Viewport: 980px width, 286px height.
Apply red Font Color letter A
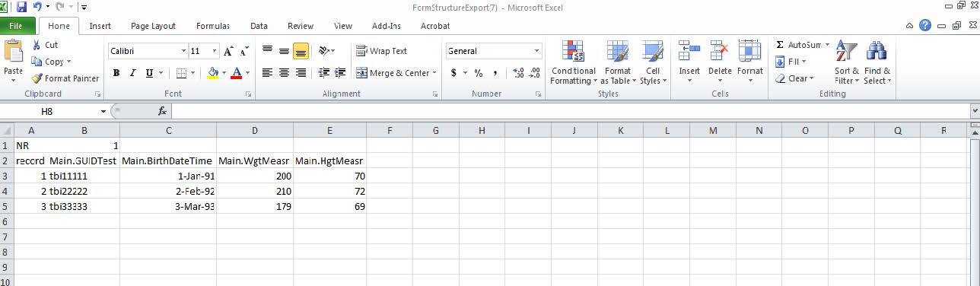(x=236, y=73)
